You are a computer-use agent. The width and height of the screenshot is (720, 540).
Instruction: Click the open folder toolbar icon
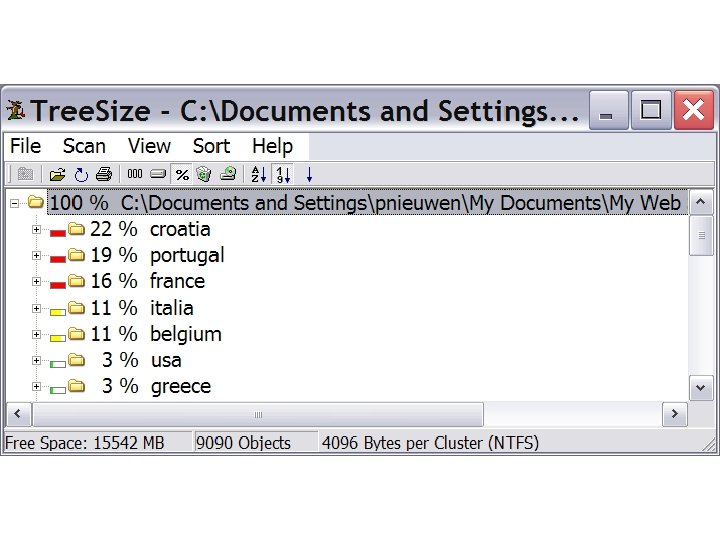[x=57, y=174]
